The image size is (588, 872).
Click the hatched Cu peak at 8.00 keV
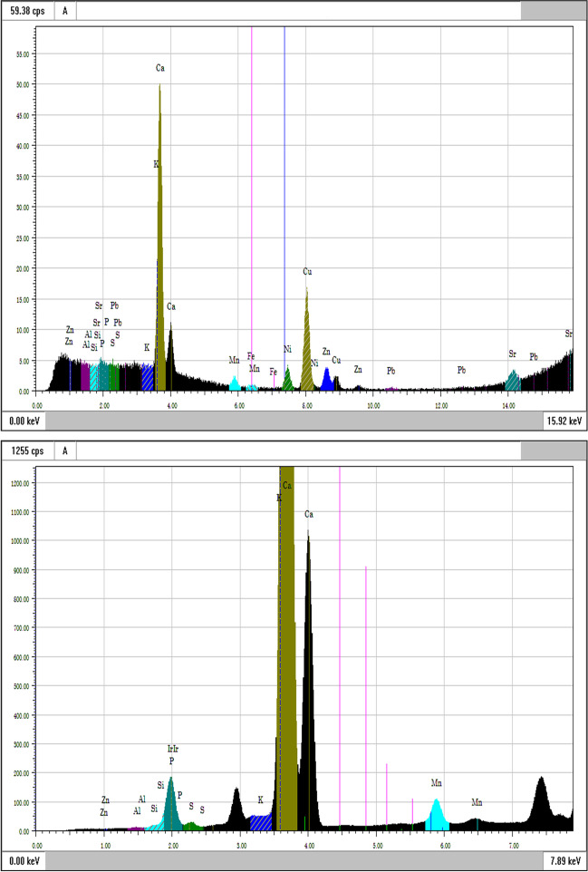tap(307, 351)
